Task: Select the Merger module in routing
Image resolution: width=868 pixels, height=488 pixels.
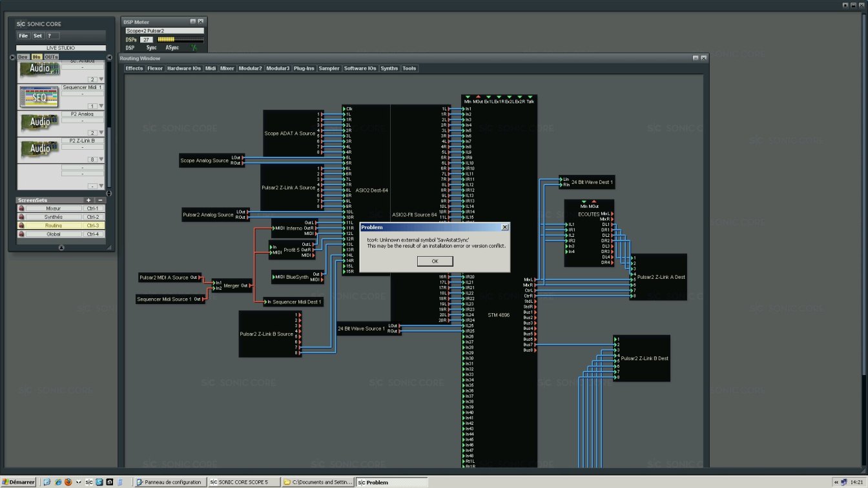Action: click(232, 285)
